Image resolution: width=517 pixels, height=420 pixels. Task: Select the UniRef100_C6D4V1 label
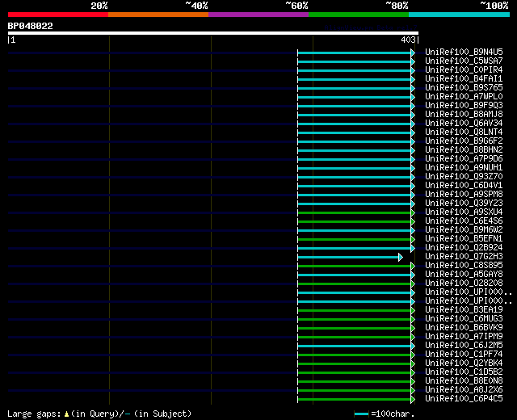pyautogui.click(x=464, y=185)
